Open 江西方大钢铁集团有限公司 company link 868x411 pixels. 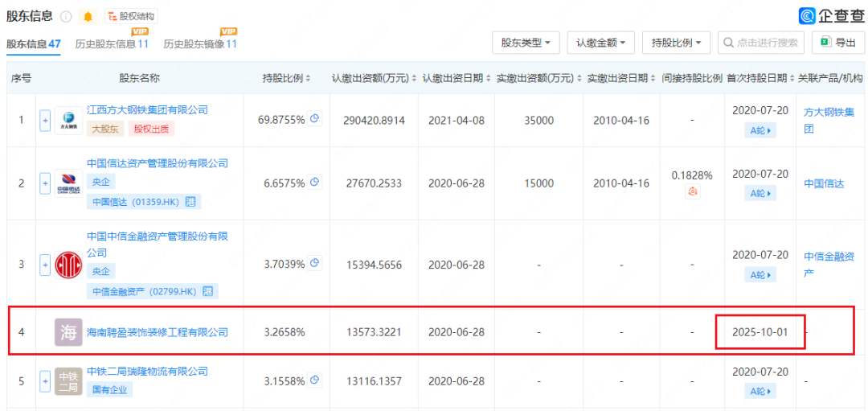147,110
